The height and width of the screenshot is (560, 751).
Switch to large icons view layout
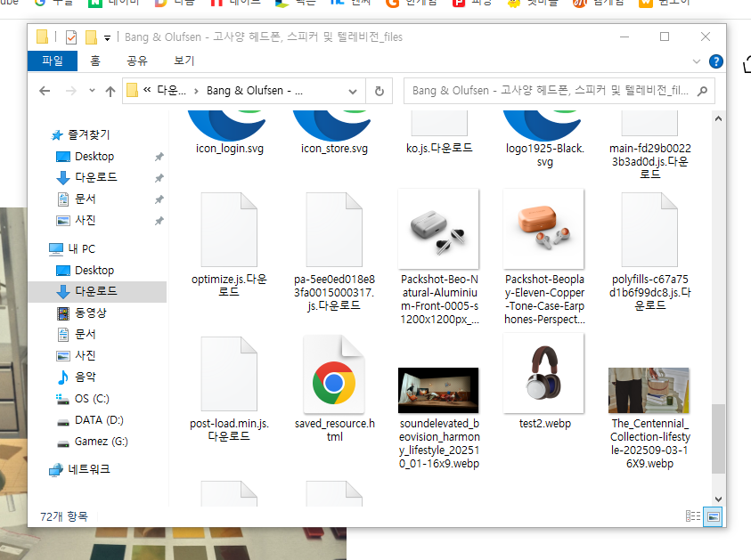click(x=713, y=516)
